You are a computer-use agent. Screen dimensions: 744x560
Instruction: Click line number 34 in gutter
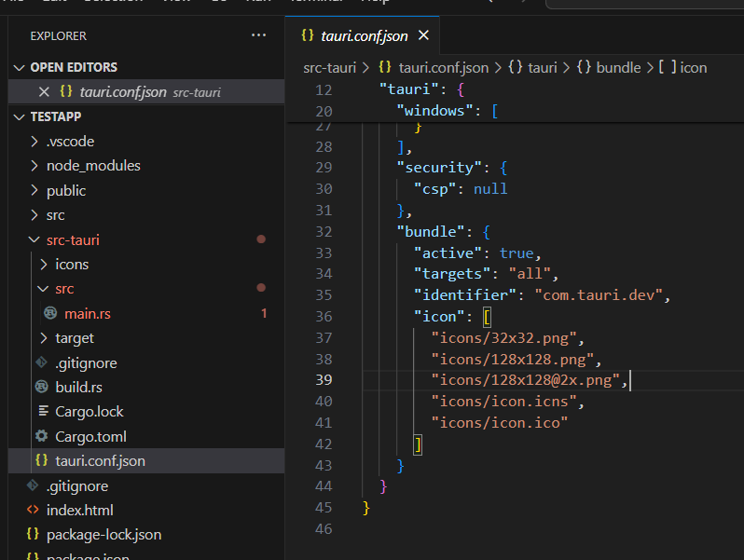324,273
